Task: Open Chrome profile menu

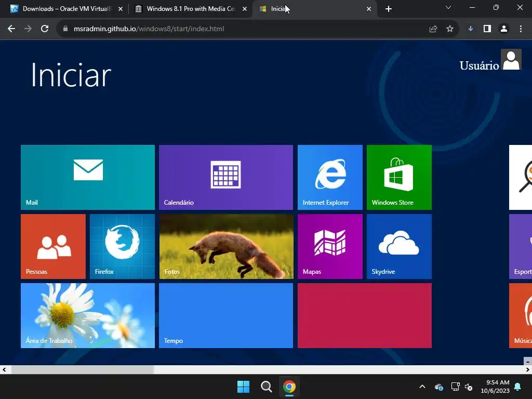Action: [x=504, y=29]
